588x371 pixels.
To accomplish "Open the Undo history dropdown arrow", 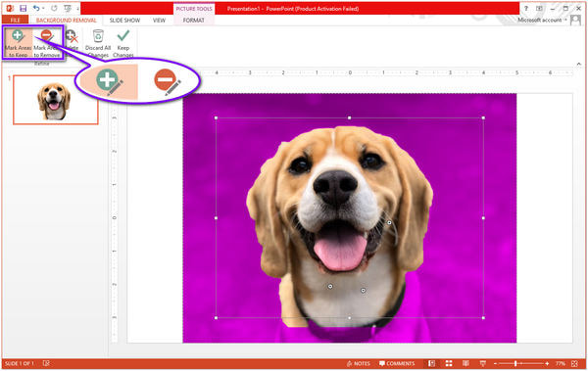I will pyautogui.click(x=43, y=8).
